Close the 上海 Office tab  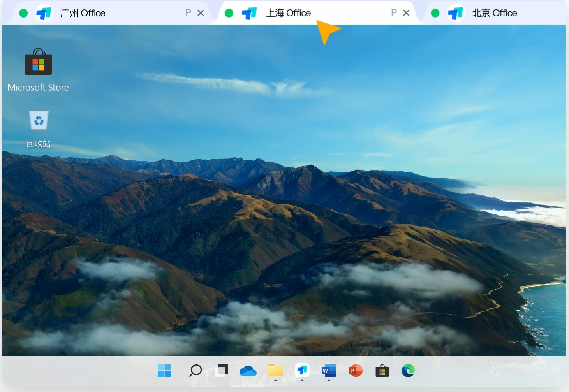click(406, 13)
